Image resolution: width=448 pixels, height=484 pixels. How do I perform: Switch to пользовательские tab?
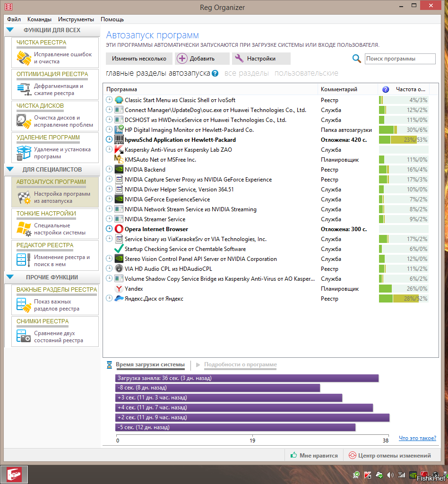[x=306, y=73]
